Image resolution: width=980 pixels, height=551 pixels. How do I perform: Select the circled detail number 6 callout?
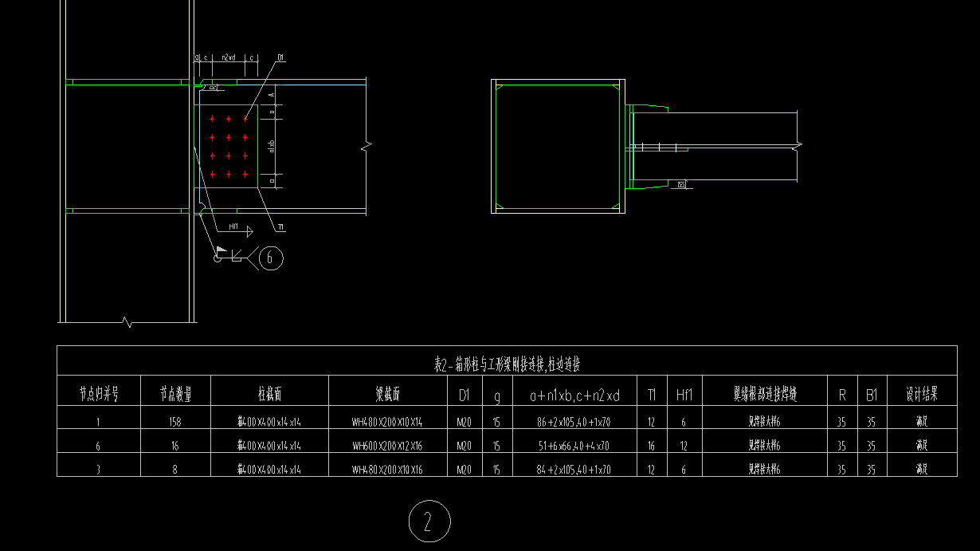point(271,258)
